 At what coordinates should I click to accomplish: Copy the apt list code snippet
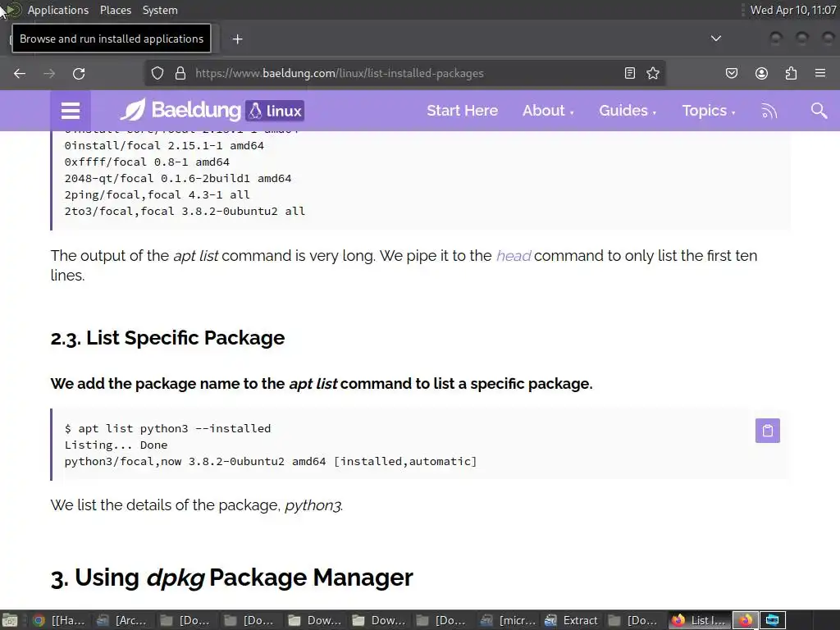coord(767,431)
